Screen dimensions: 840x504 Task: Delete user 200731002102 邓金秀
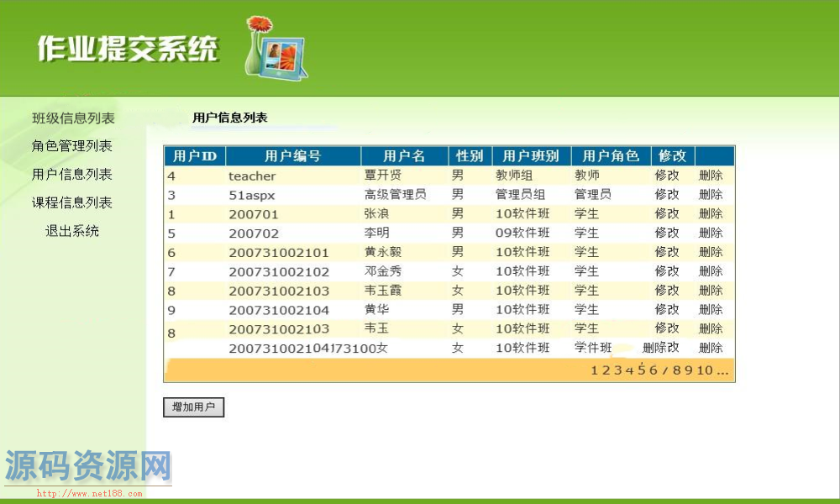(711, 271)
